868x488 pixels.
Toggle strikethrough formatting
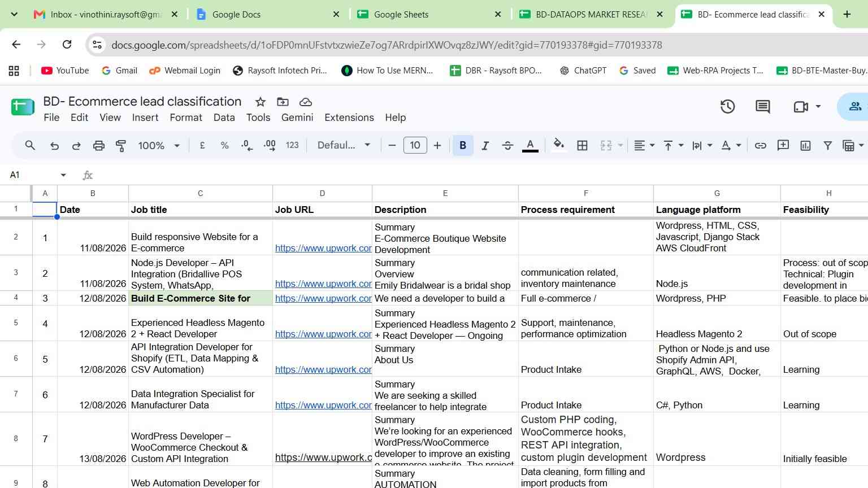[507, 146]
